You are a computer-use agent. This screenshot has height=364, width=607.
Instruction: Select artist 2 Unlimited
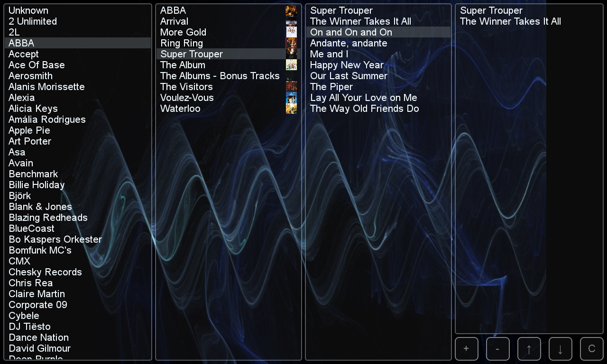(78, 21)
